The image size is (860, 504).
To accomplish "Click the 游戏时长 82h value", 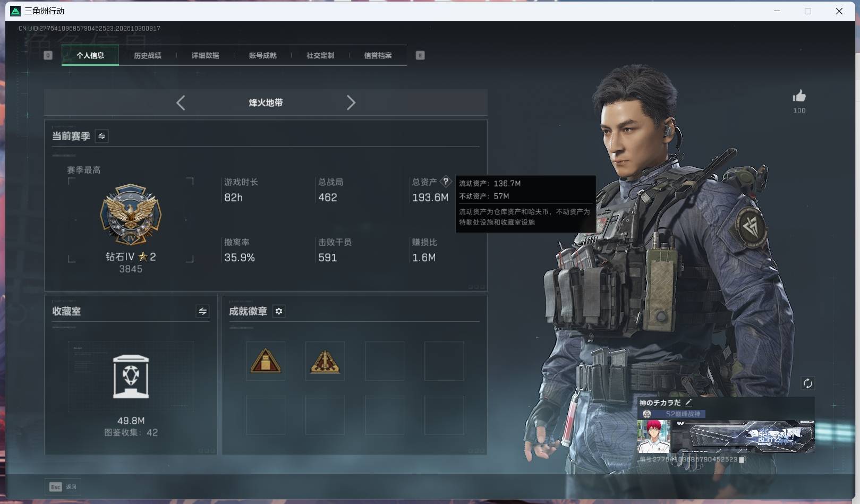I will pos(233,198).
